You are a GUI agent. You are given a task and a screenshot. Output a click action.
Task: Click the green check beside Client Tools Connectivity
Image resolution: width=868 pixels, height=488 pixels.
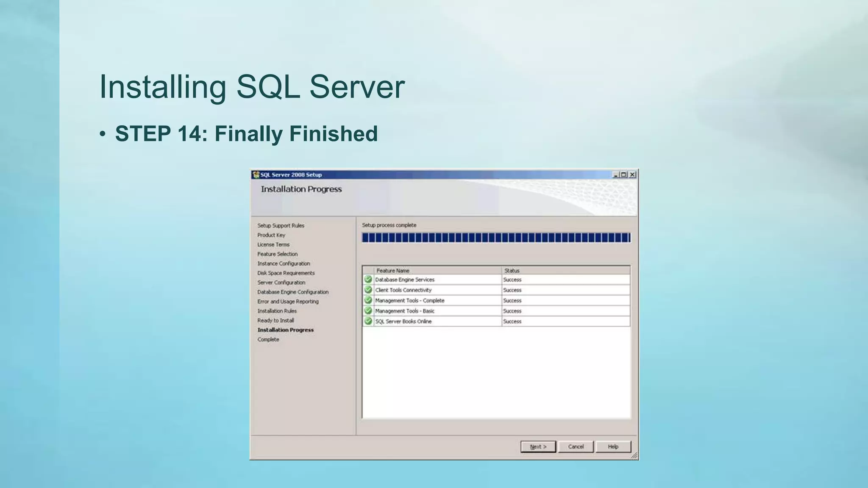(368, 290)
